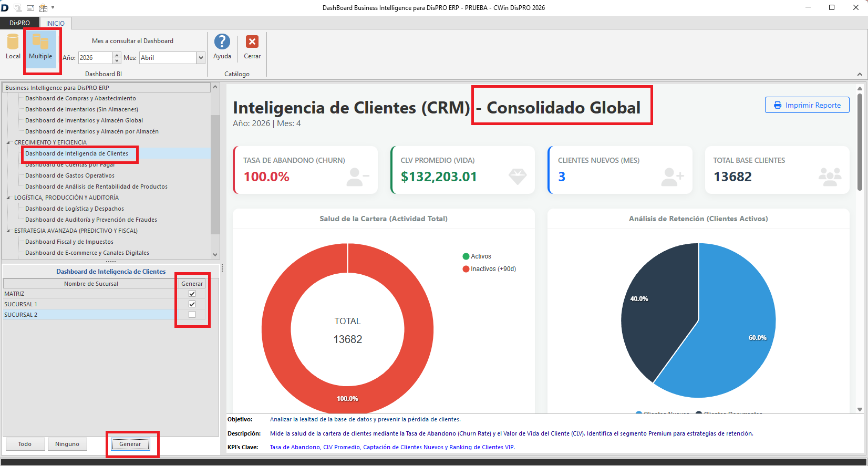Collapse the ribbon with the chevron arrow

[860, 74]
